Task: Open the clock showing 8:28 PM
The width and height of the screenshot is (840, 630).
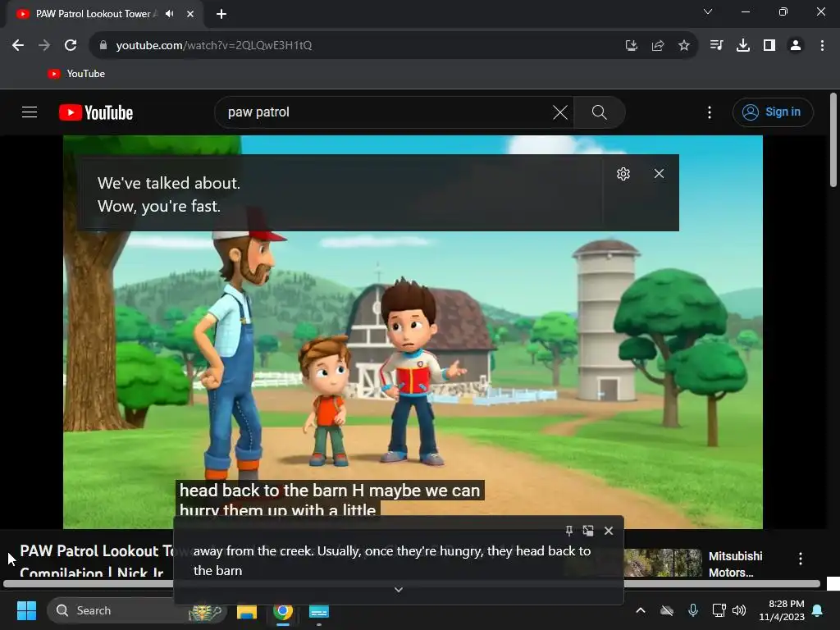Action: coord(782,610)
